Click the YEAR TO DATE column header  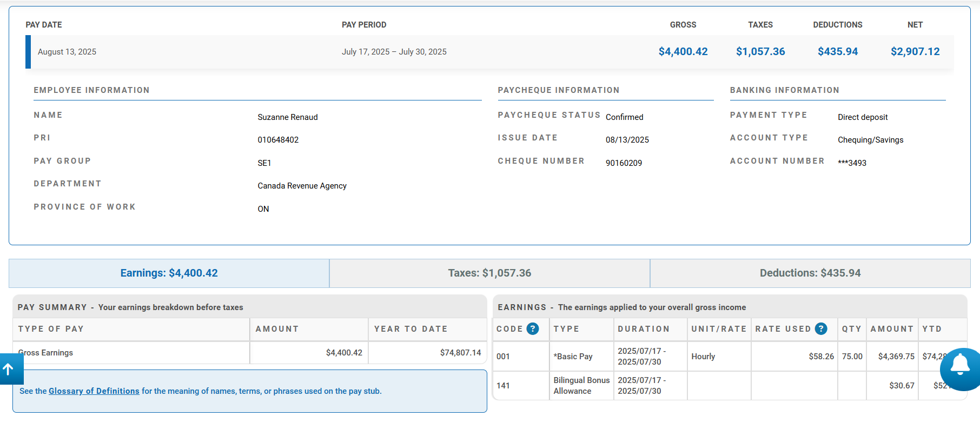410,329
